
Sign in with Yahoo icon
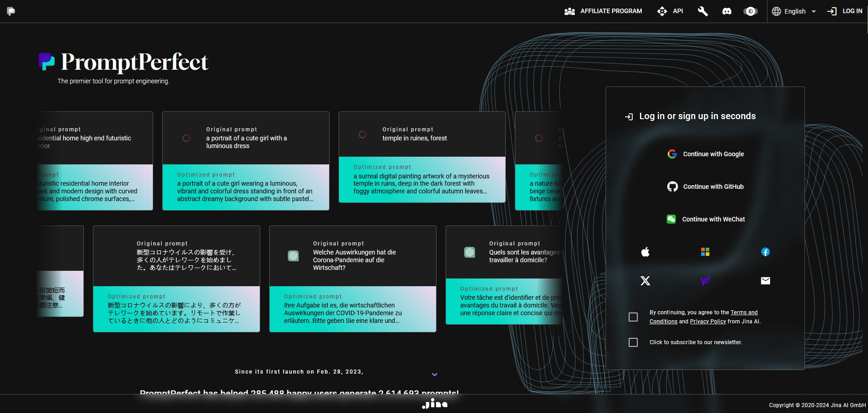click(x=705, y=281)
